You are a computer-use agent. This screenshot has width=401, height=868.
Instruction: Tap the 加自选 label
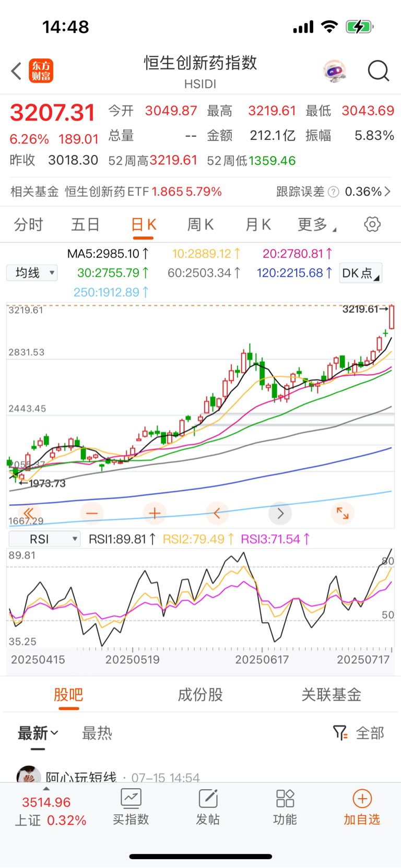362,819
